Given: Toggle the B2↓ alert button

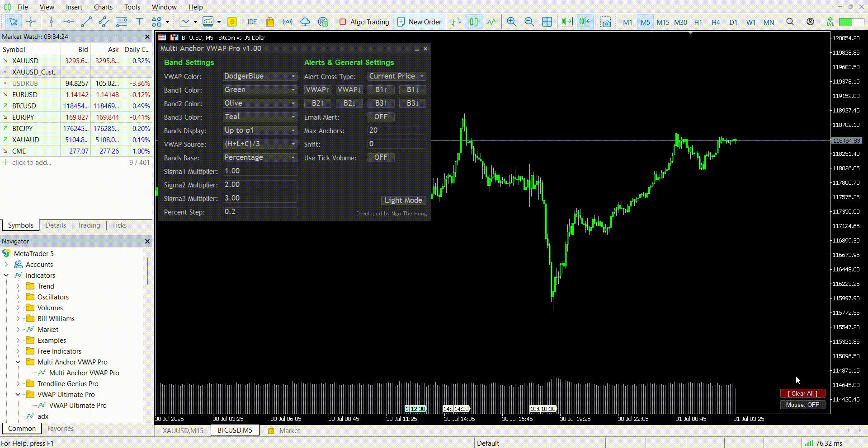Looking at the screenshot, I should click(x=349, y=103).
